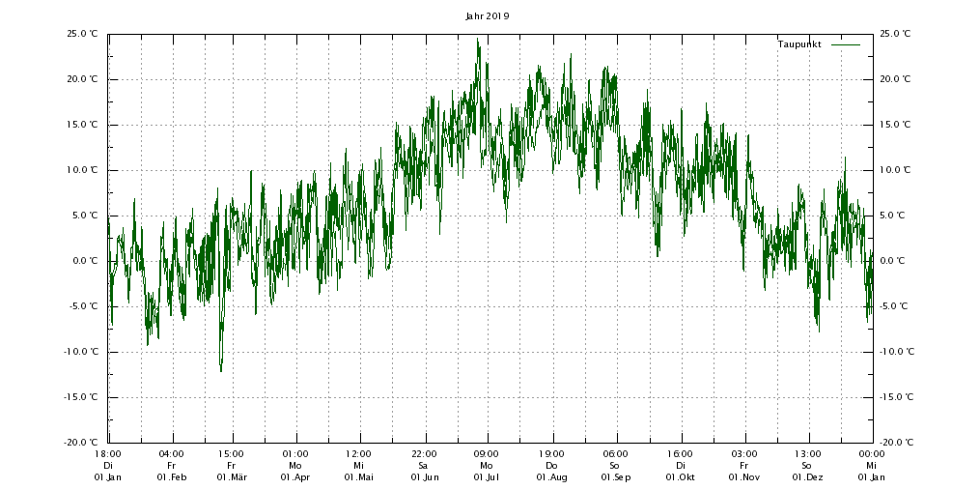Select the 01.Mai date axis label
This screenshot has width=980, height=490.
tap(358, 477)
